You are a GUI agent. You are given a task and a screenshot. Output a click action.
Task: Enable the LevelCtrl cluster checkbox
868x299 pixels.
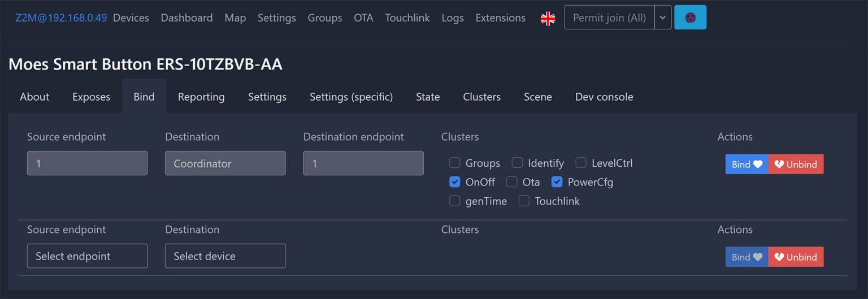(x=581, y=163)
